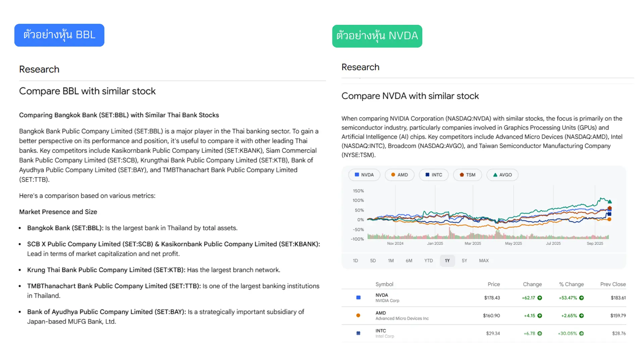This screenshot has width=644, height=362.
Task: Toggle the TSM series chip
Action: click(x=467, y=175)
